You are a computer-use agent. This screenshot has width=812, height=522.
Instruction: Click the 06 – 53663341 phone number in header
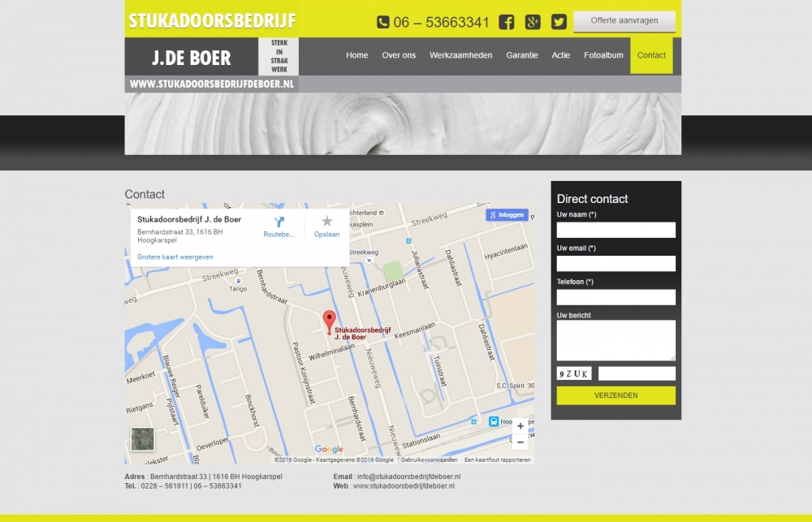point(441,22)
